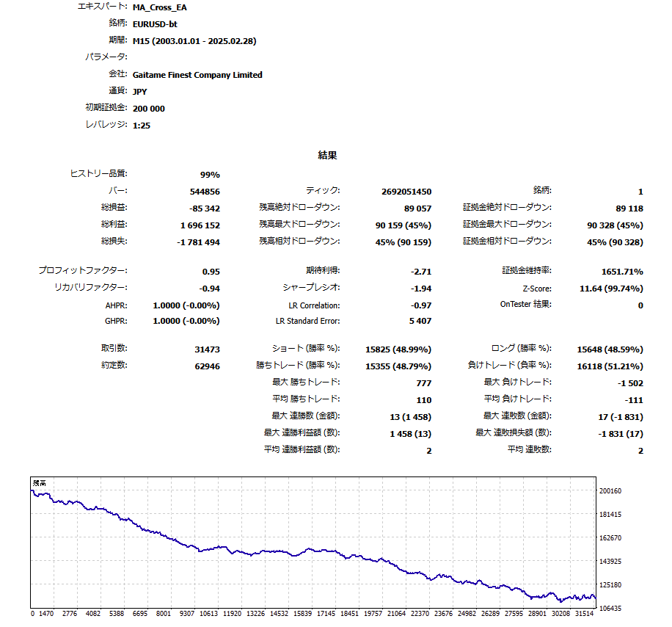Select the ヒストリー品質 label
This screenshot has height=627, width=672.
[x=98, y=173]
